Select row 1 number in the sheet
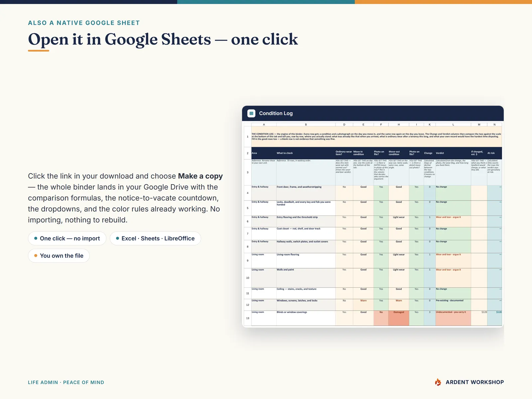The height and width of the screenshot is (399, 532). pos(247,137)
